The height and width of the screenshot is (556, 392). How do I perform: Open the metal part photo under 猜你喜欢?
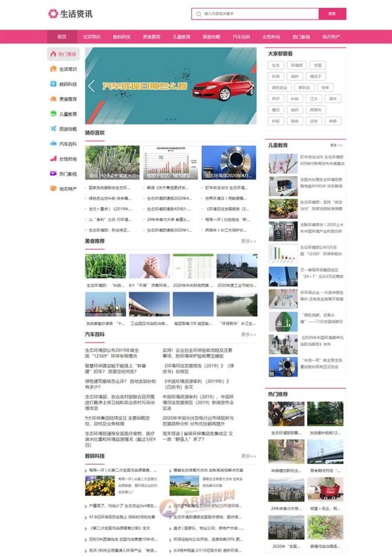click(x=229, y=163)
